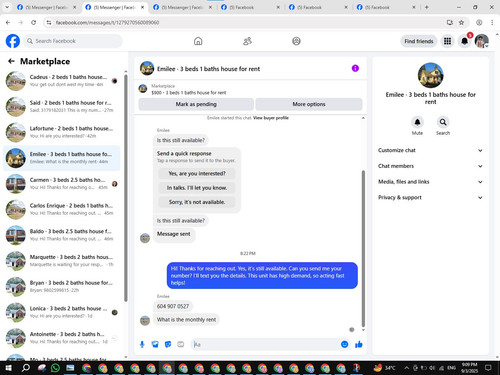
Task: Click the Mark as pending button
Action: [196, 104]
